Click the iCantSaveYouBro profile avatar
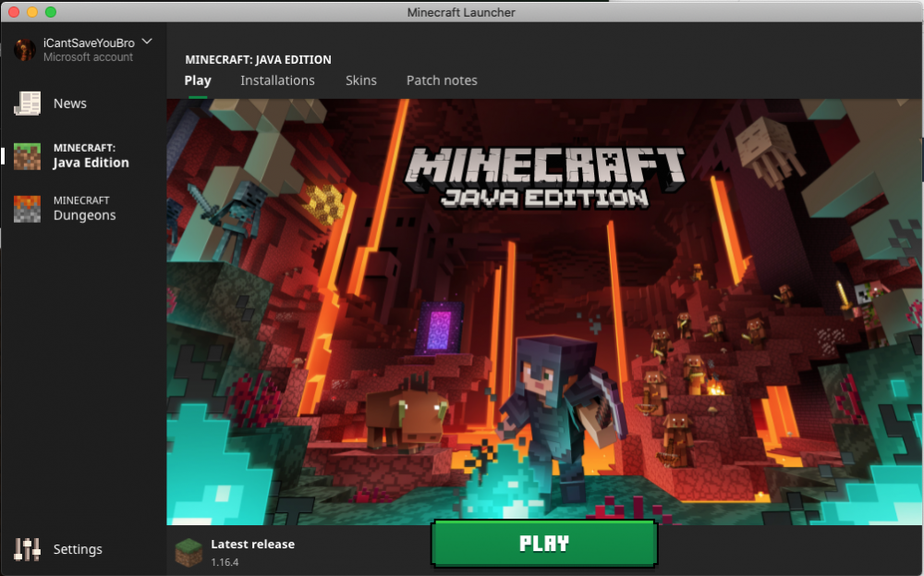 (x=25, y=50)
